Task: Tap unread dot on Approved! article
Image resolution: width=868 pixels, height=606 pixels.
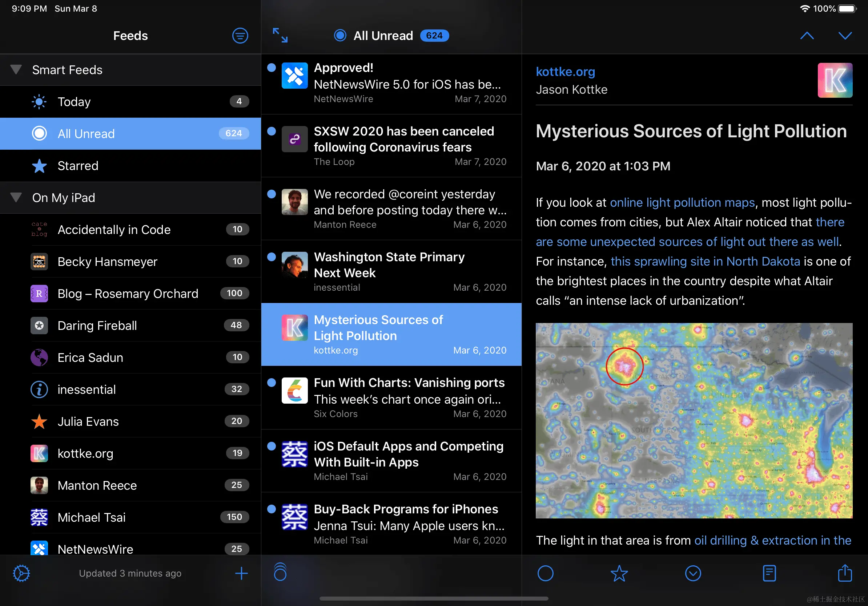Action: click(x=272, y=68)
